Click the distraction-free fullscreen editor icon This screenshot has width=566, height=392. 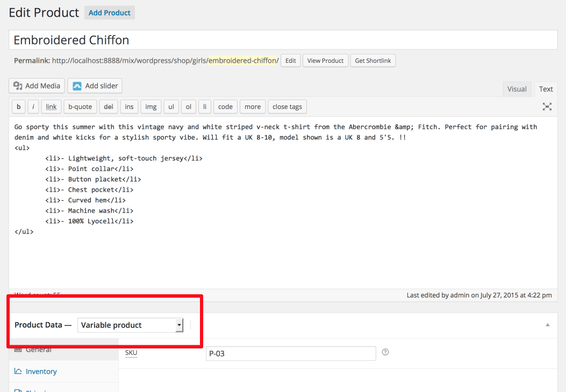click(x=547, y=106)
